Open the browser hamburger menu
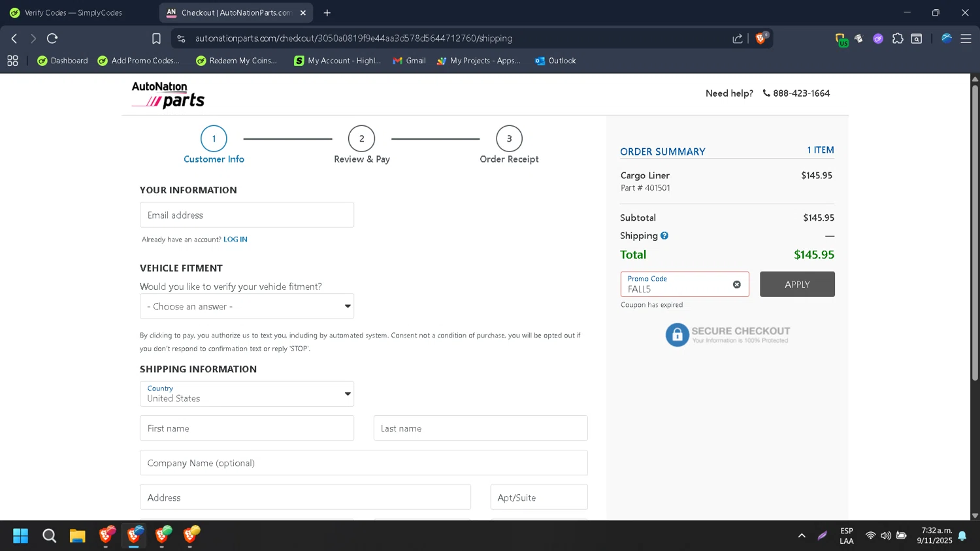 pyautogui.click(x=966, y=39)
